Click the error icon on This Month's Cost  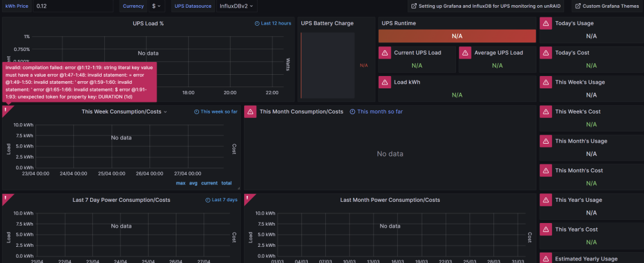pyautogui.click(x=546, y=171)
